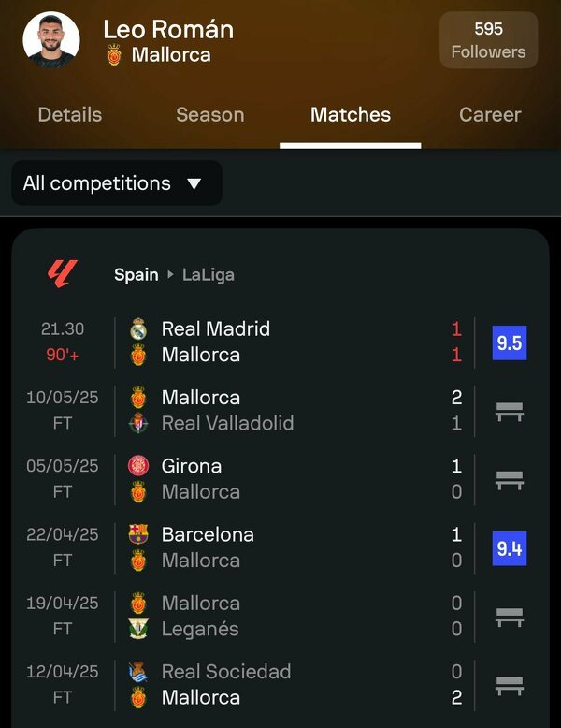Click the LaLiga league logo
The width and height of the screenshot is (561, 728).
(x=63, y=274)
